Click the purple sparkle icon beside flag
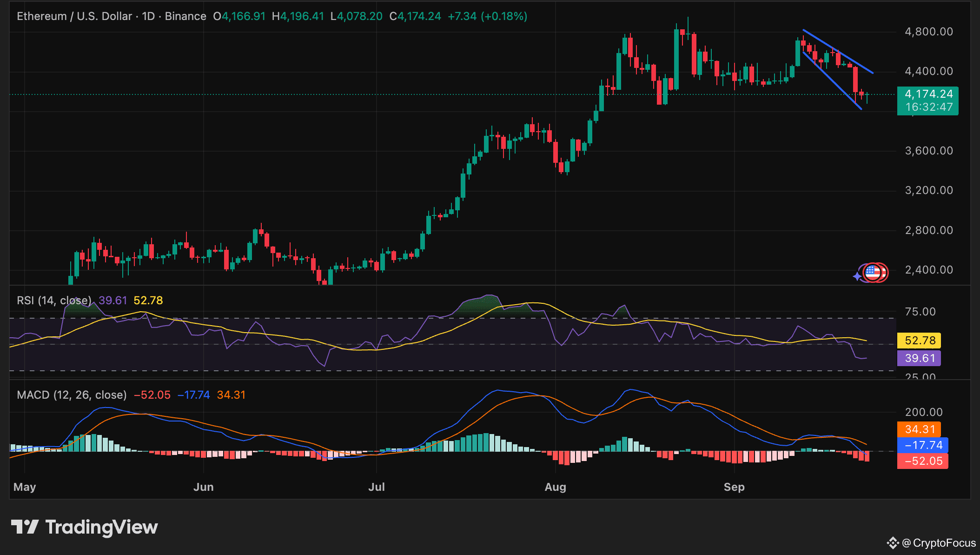Image resolution: width=980 pixels, height=555 pixels. (x=857, y=276)
